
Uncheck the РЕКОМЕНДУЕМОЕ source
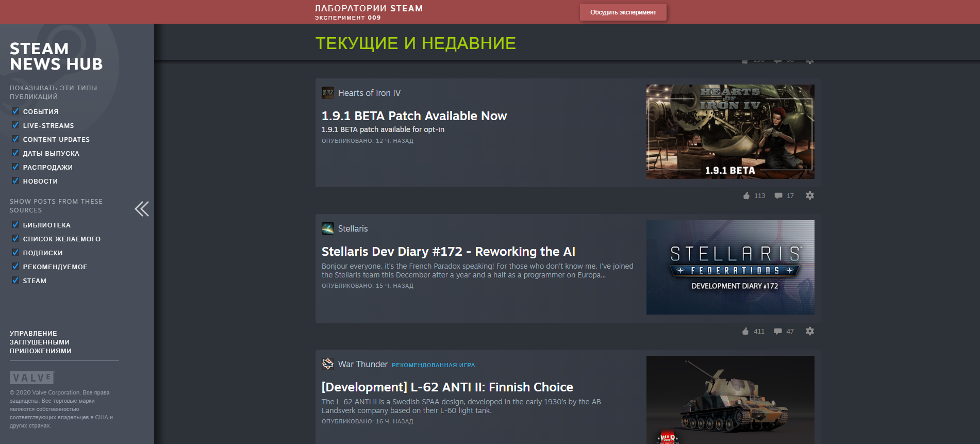click(15, 267)
